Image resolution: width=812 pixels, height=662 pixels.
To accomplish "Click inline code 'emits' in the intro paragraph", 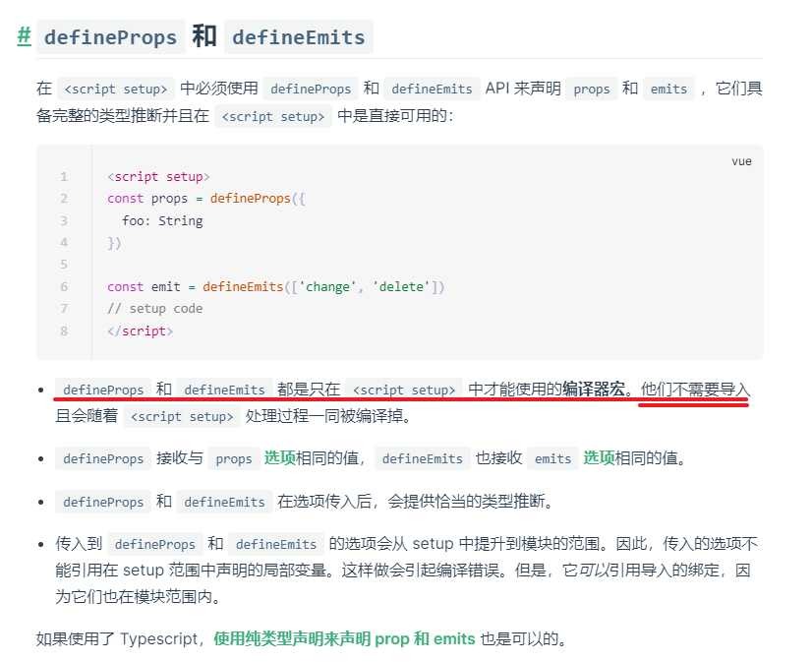I will (668, 89).
